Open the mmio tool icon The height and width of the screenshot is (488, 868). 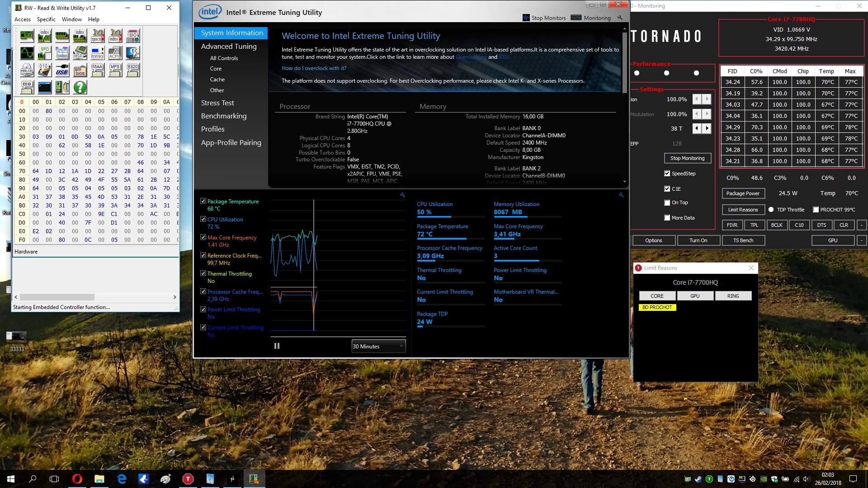97,53
